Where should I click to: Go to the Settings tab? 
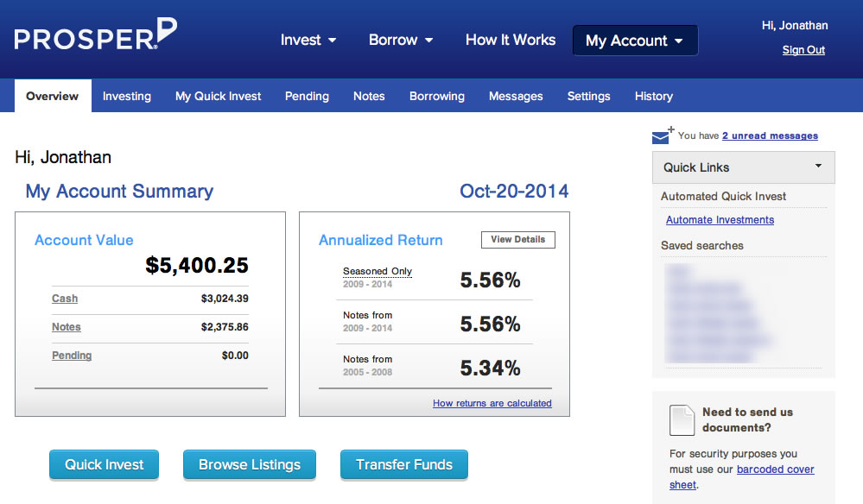coord(588,96)
